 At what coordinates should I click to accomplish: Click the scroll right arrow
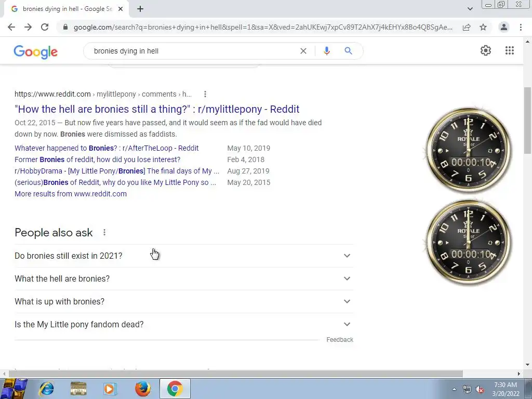tap(519, 374)
